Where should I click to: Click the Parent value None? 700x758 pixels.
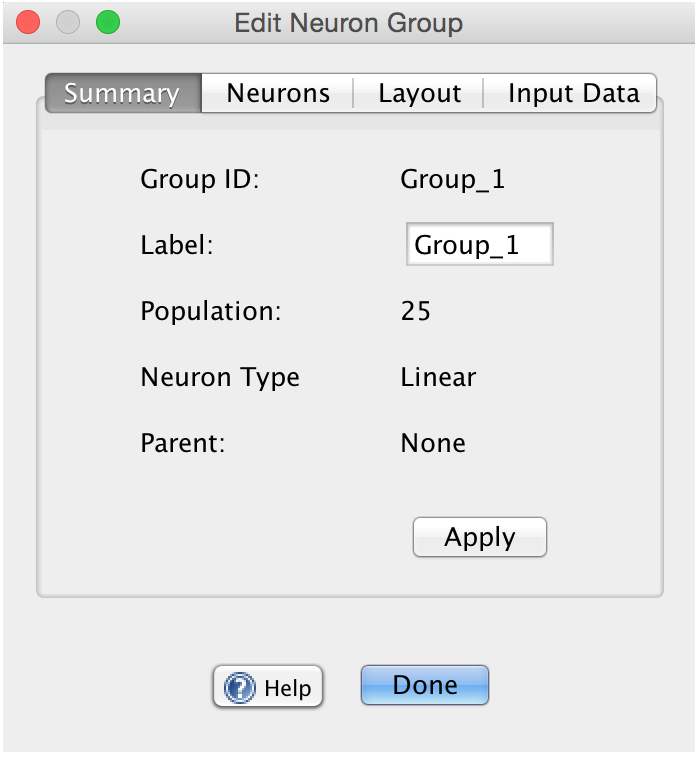(x=433, y=443)
